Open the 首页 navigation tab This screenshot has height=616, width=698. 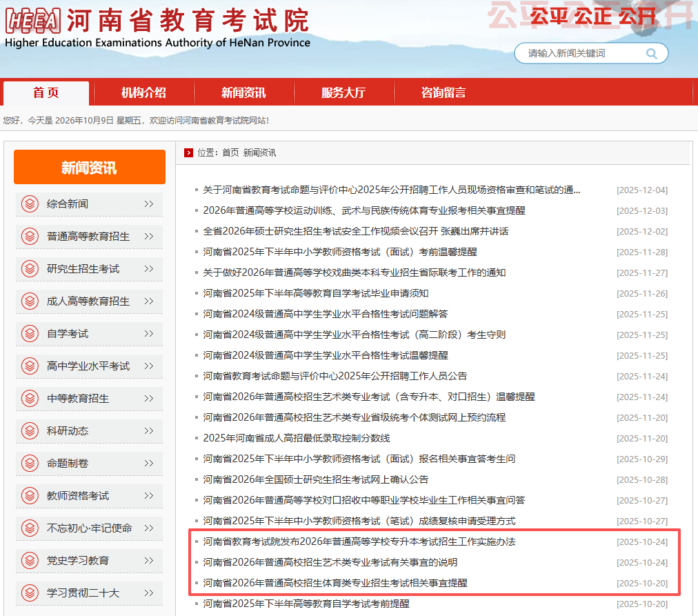(46, 92)
